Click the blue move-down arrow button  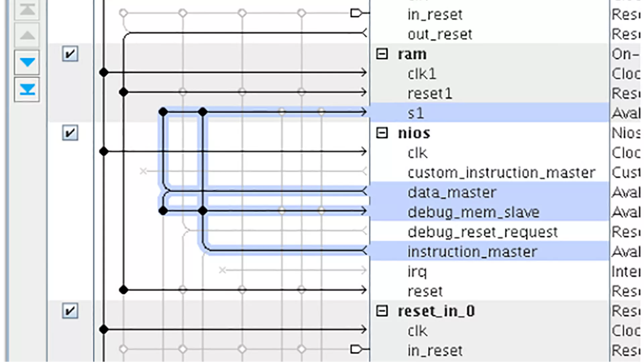click(27, 62)
